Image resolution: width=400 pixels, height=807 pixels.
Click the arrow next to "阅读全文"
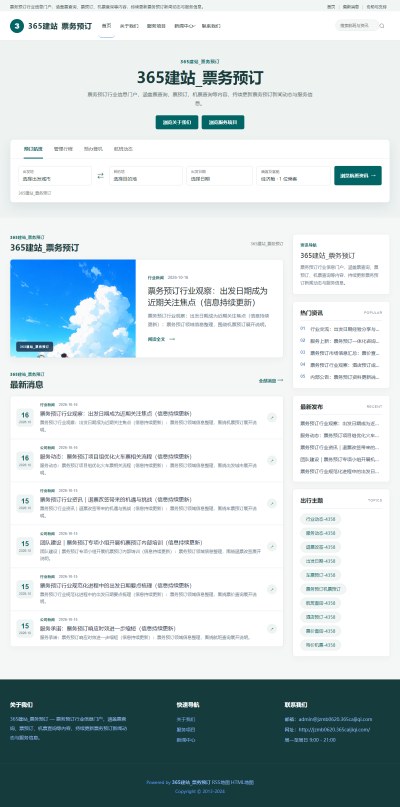[x=172, y=339]
